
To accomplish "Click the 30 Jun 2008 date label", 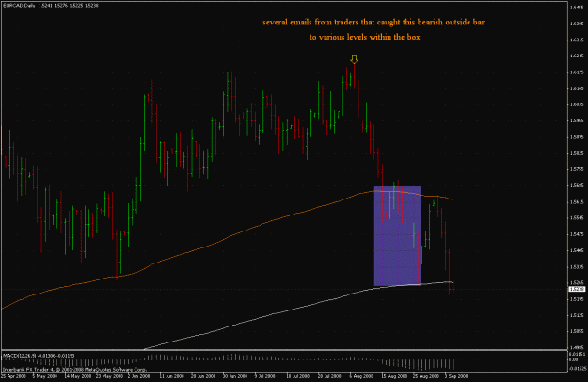I will coord(235,376).
